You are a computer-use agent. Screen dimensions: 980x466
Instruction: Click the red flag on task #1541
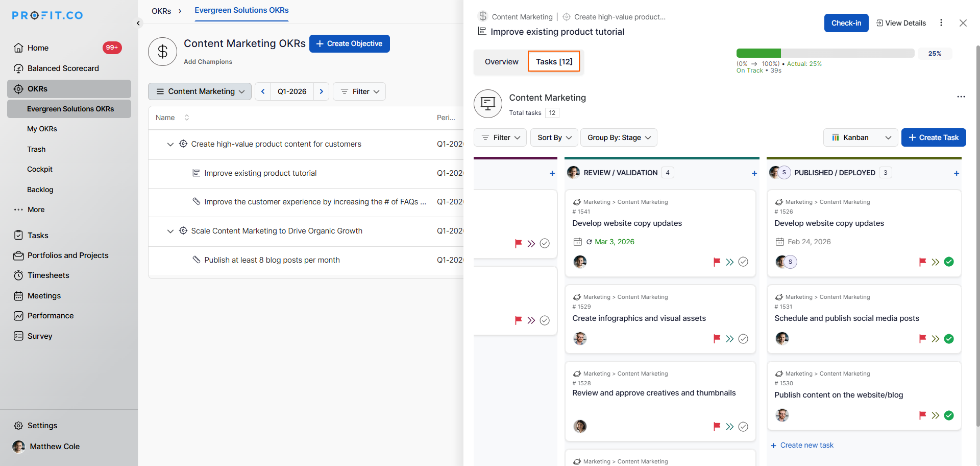[717, 262]
